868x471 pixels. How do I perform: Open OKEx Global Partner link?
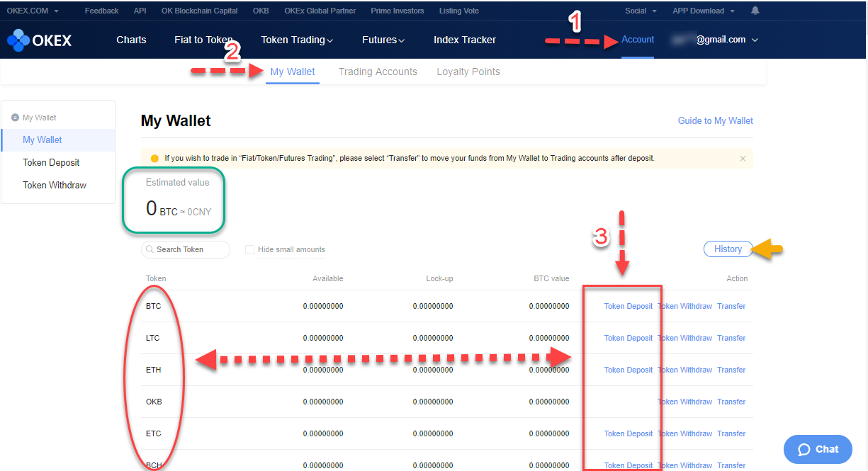pyautogui.click(x=320, y=11)
